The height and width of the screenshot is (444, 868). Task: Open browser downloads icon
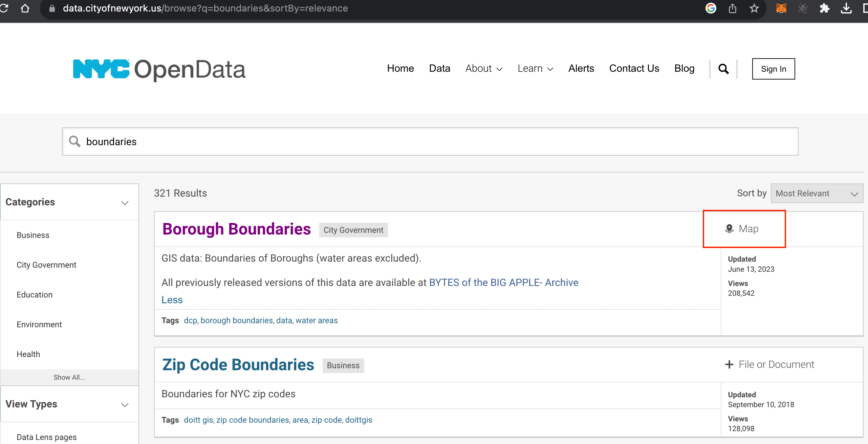pyautogui.click(x=846, y=8)
